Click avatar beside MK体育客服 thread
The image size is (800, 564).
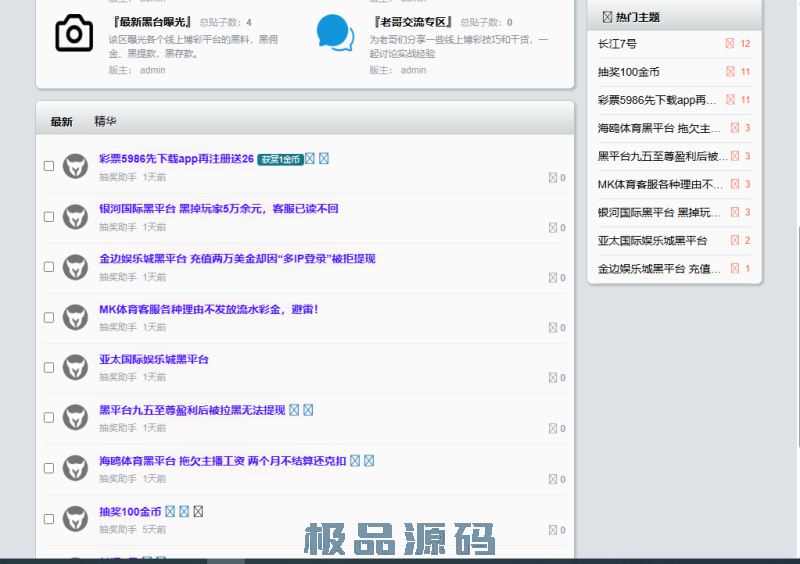click(76, 317)
